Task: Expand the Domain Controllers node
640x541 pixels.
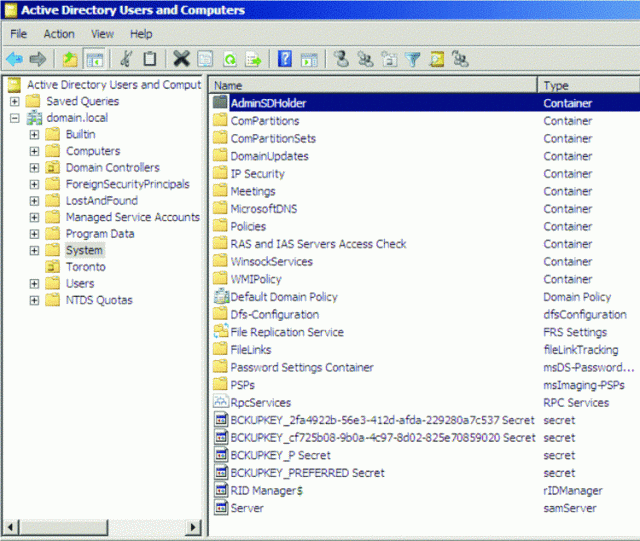Action: point(35,167)
